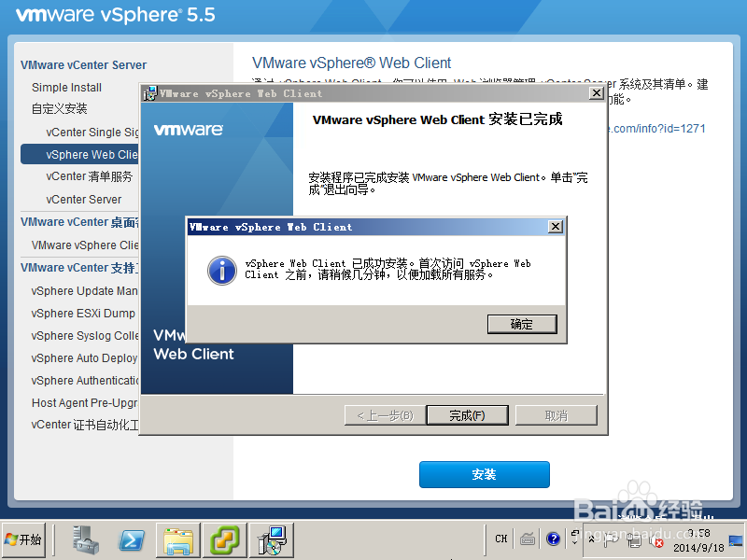Click the green VMware vSphere icon on the taskbar

[x=225, y=539]
